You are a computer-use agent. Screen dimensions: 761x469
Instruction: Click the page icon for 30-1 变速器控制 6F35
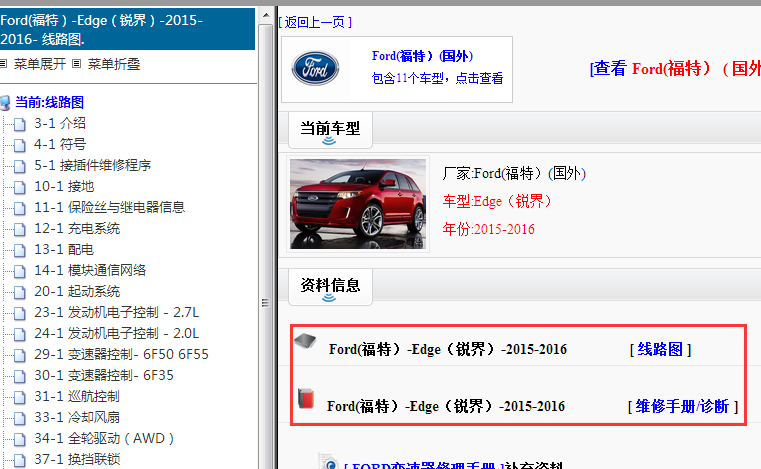19,377
